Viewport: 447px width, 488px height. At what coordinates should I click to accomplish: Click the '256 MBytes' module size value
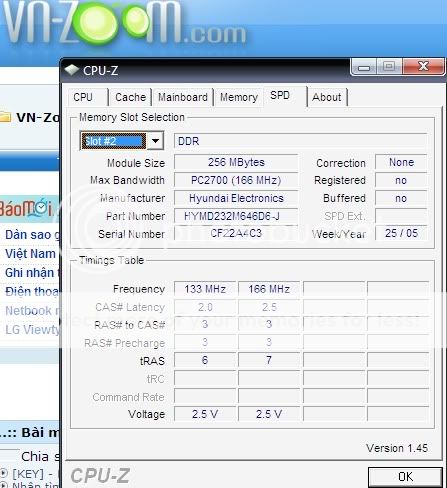pos(236,162)
